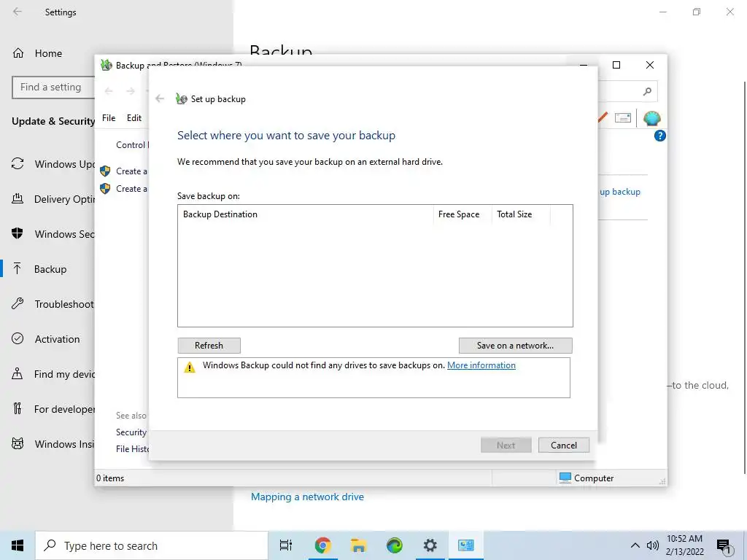Click the Security link under See also

[131, 432]
